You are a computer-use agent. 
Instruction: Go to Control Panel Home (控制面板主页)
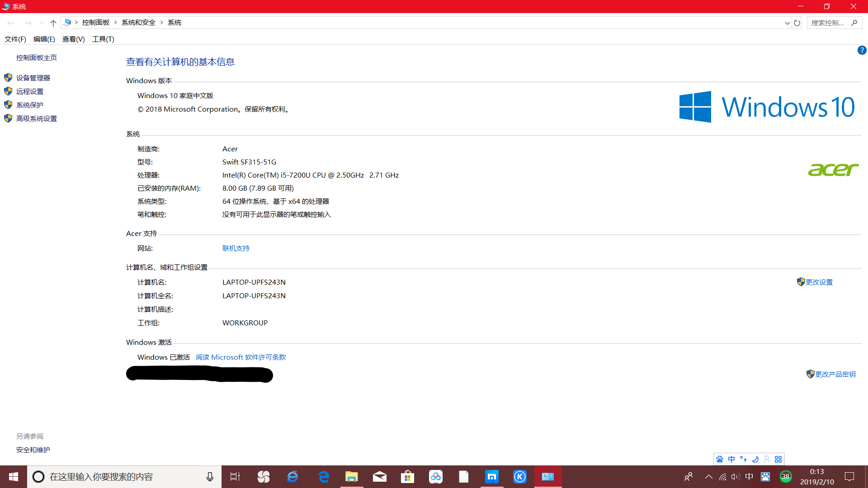coord(37,57)
